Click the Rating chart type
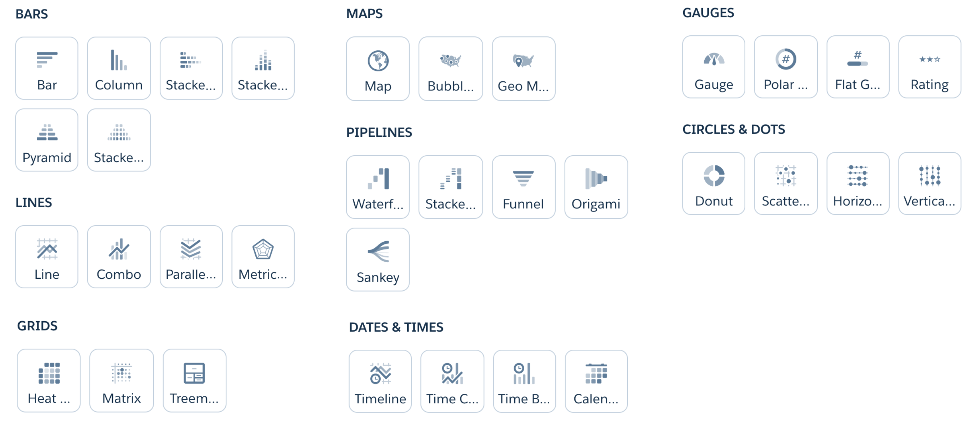Screen dimensions: 980x429 click(929, 67)
